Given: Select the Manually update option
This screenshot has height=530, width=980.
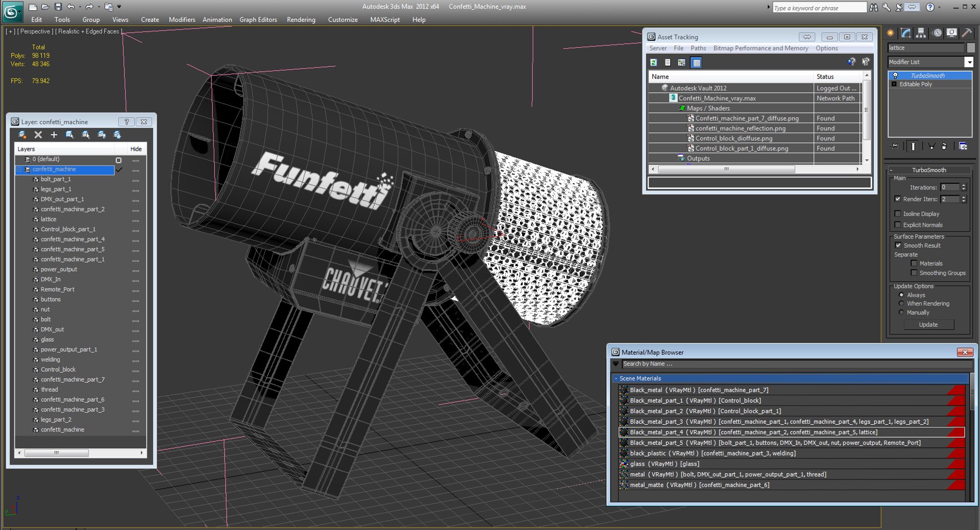Looking at the screenshot, I should coord(901,312).
